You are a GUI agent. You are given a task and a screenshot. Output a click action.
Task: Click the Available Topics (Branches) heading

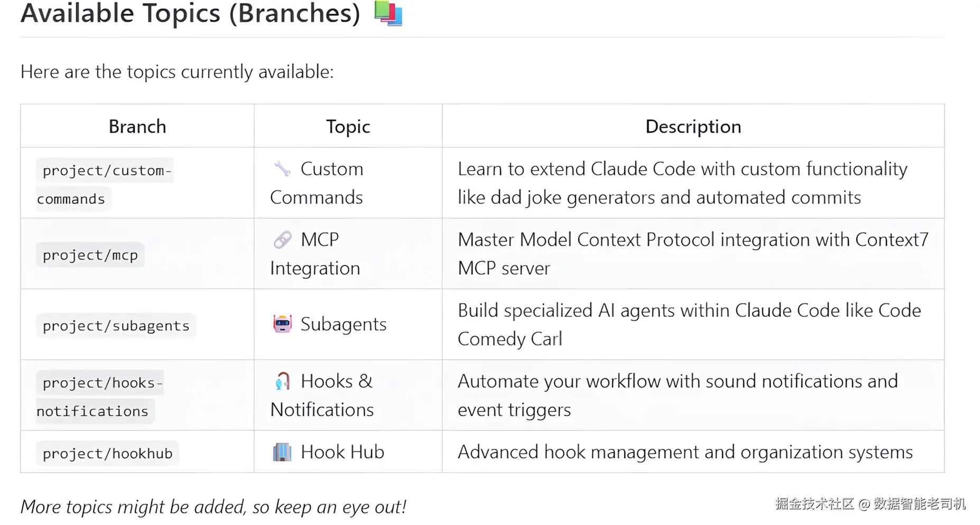click(190, 13)
